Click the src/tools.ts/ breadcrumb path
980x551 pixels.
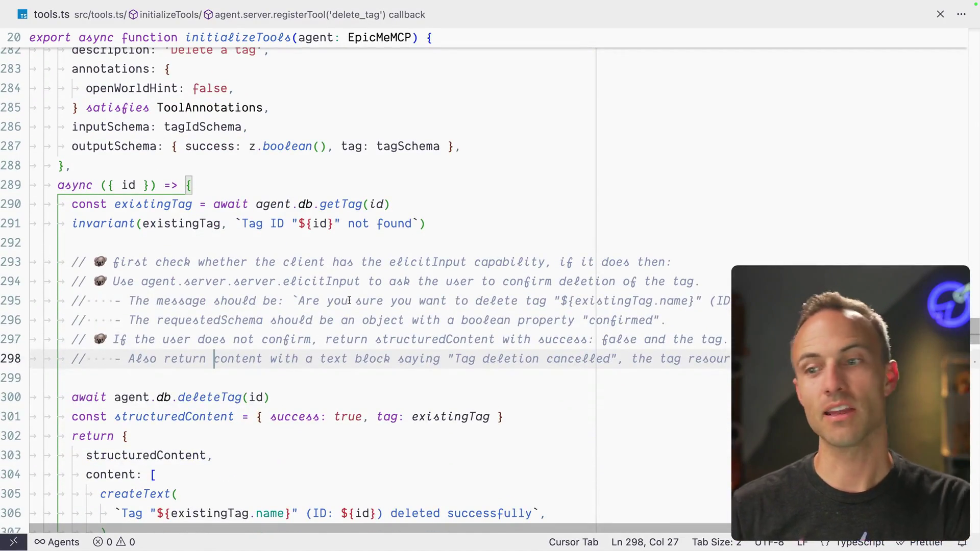tap(100, 15)
